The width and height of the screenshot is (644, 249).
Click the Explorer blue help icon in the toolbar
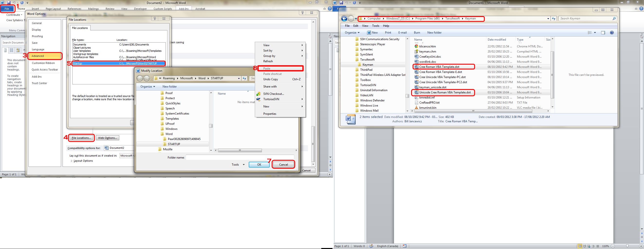pos(612,33)
